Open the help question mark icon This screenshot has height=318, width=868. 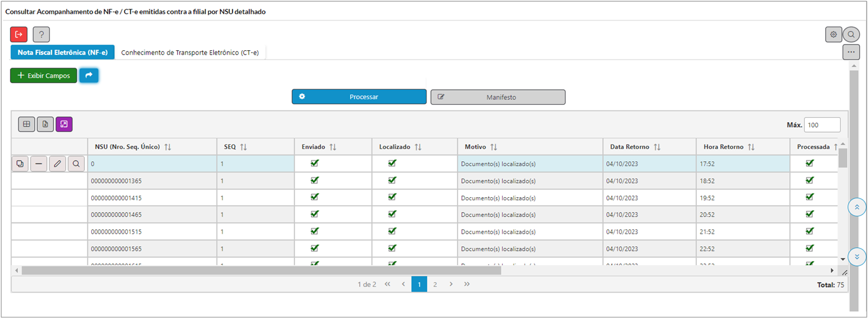tap(41, 35)
